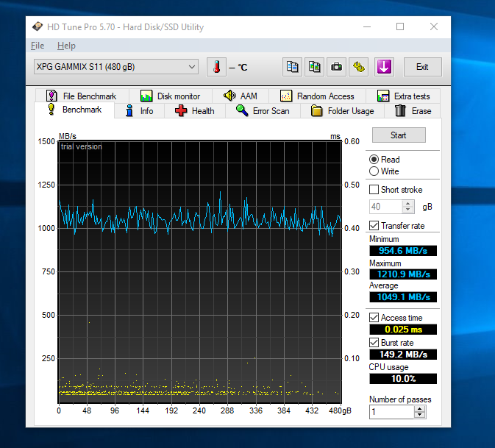Increase Short stroke gB value
Screen dimensions: 495x448
[408, 204]
